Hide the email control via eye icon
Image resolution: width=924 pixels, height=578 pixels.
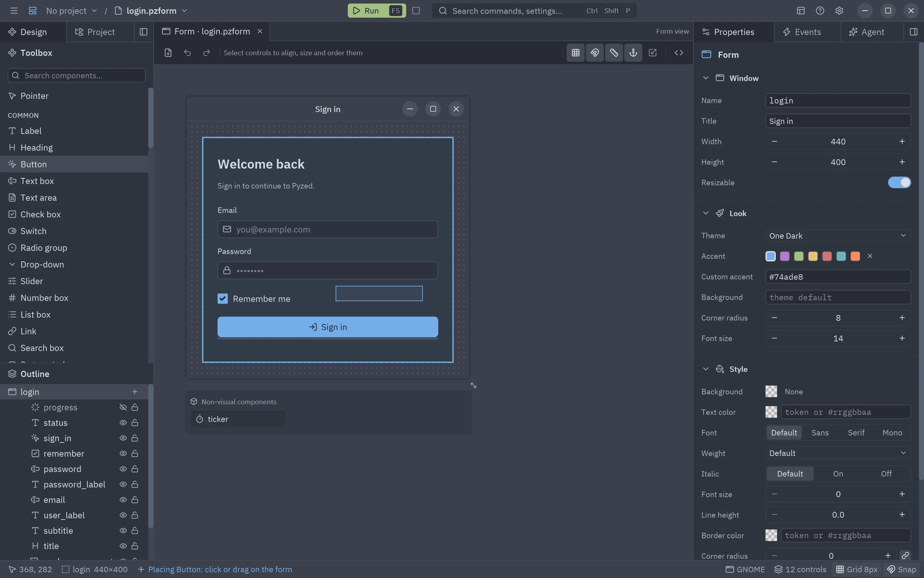(x=123, y=500)
